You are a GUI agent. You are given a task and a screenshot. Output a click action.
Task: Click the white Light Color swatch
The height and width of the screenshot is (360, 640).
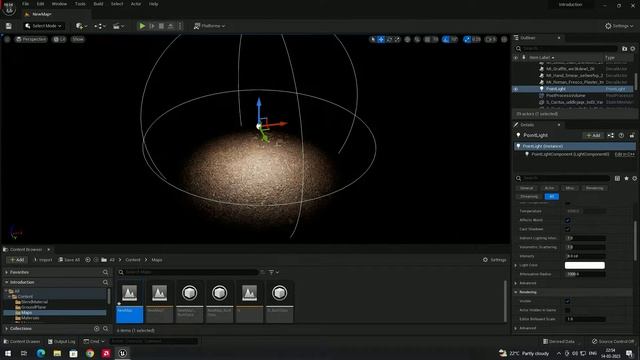coord(584,265)
